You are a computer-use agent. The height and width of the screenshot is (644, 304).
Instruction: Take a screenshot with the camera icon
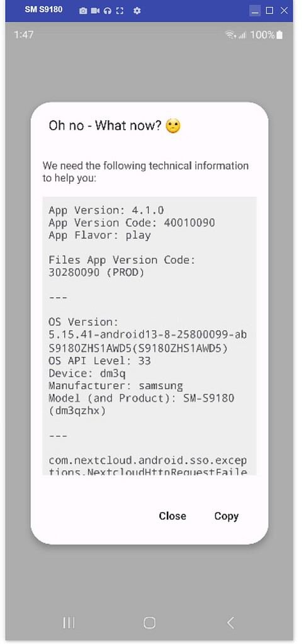[83, 11]
